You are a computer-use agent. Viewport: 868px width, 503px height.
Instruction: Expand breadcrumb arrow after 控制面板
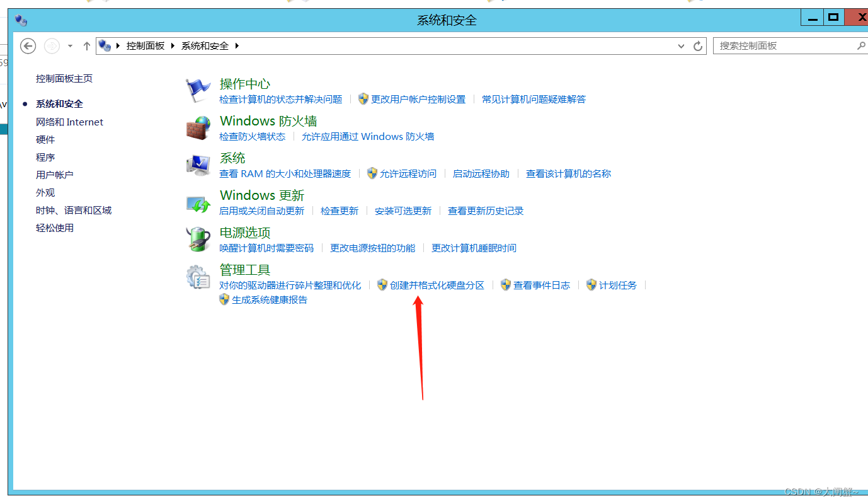pyautogui.click(x=173, y=46)
